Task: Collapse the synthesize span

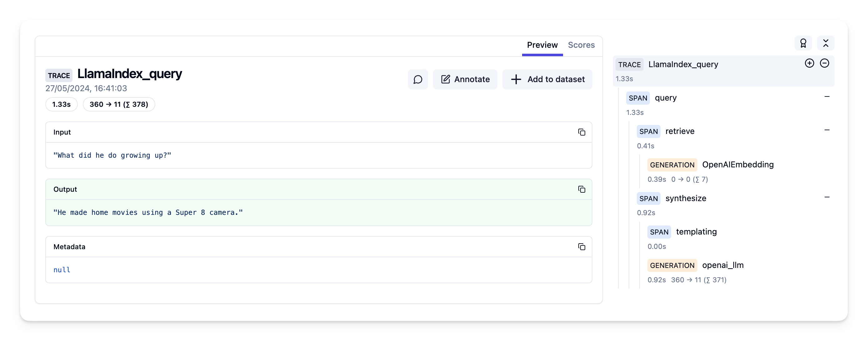Action: pos(827,197)
